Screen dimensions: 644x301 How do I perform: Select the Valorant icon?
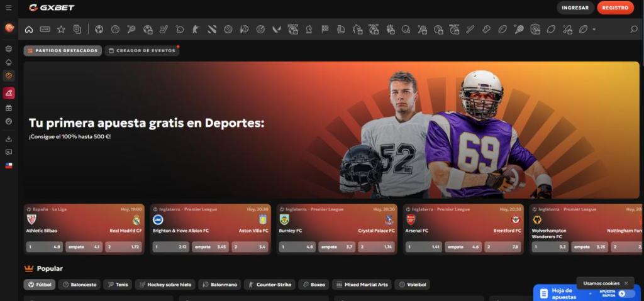(277, 29)
